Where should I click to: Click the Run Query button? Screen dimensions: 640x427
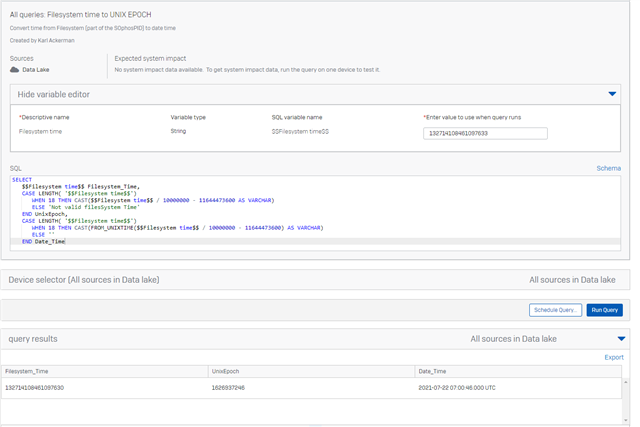(x=604, y=310)
